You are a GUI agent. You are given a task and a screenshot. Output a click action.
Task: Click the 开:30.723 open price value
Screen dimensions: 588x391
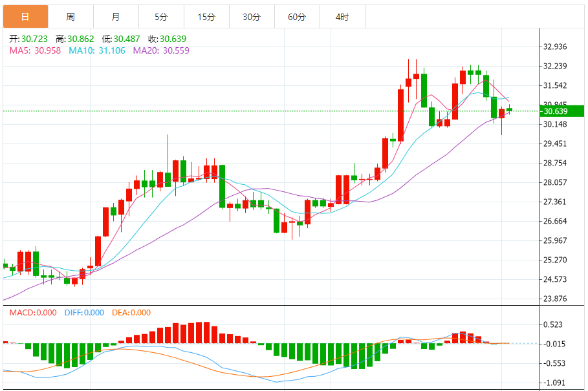tap(28, 39)
